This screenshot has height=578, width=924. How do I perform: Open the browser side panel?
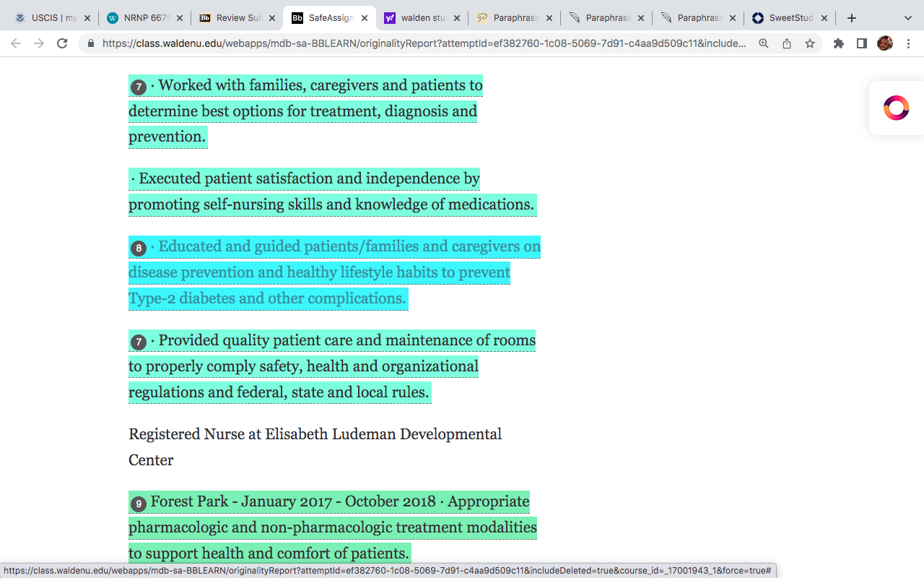(862, 43)
